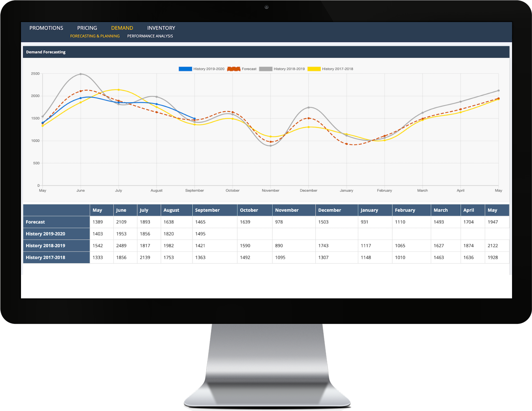This screenshot has height=411, width=532.
Task: Toggle History 2017-2018 yellow legend swatch
Action: click(x=314, y=69)
